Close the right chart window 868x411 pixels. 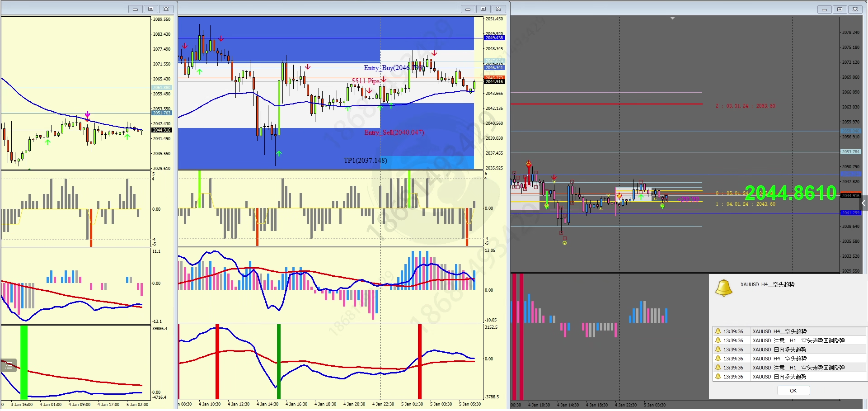(855, 9)
